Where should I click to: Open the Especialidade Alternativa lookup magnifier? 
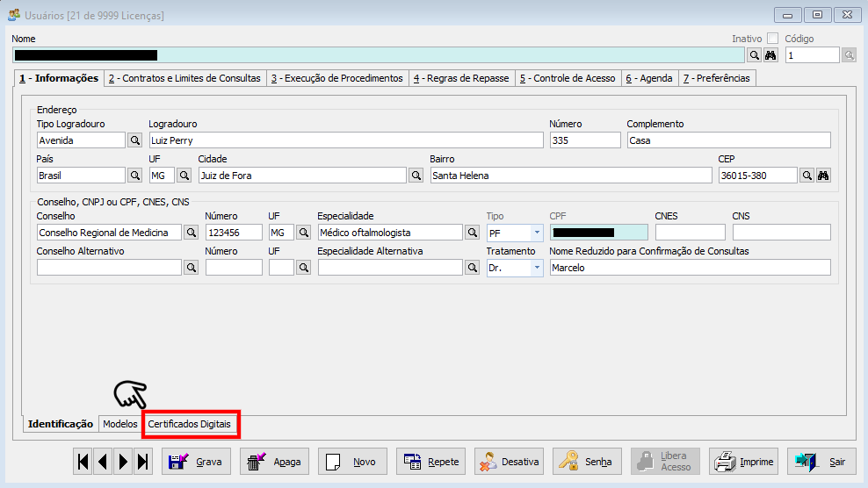pyautogui.click(x=472, y=268)
